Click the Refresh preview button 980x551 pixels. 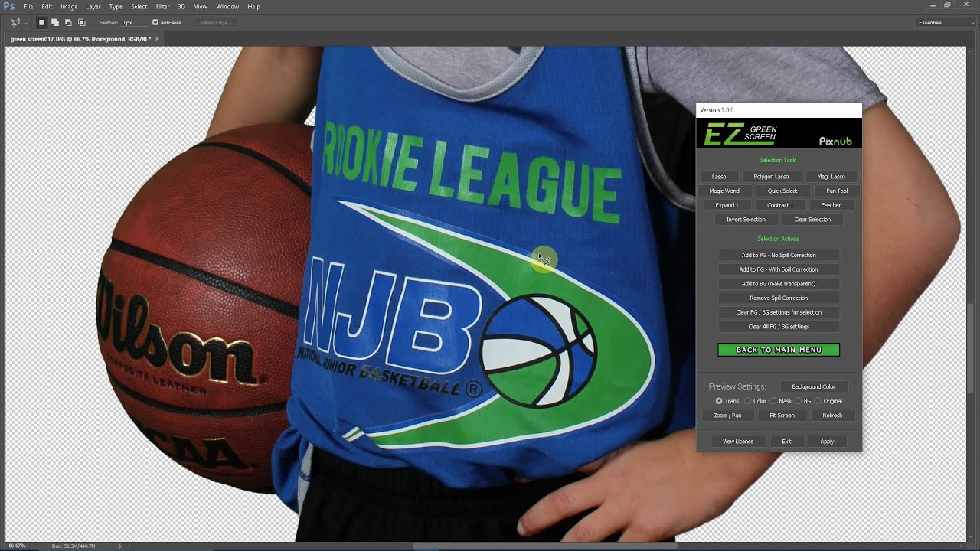point(832,416)
